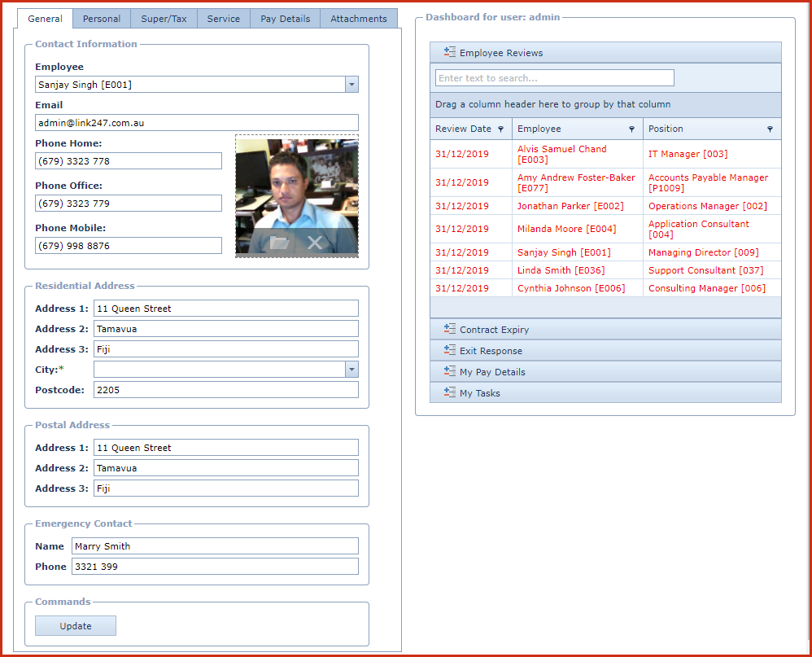This screenshot has width=812, height=657.
Task: Click the folder icon on employee photo
Action: point(279,242)
